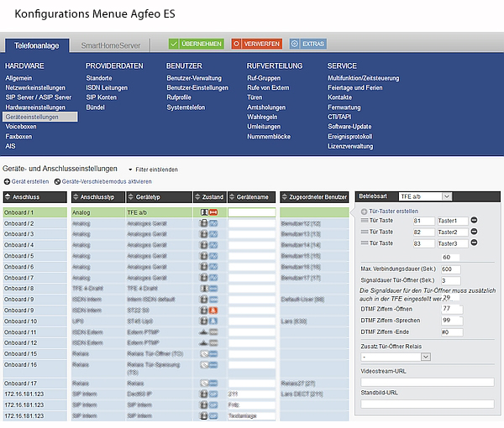Click the drag handle of Tür Taste 82
The image size is (504, 428).
(365, 232)
